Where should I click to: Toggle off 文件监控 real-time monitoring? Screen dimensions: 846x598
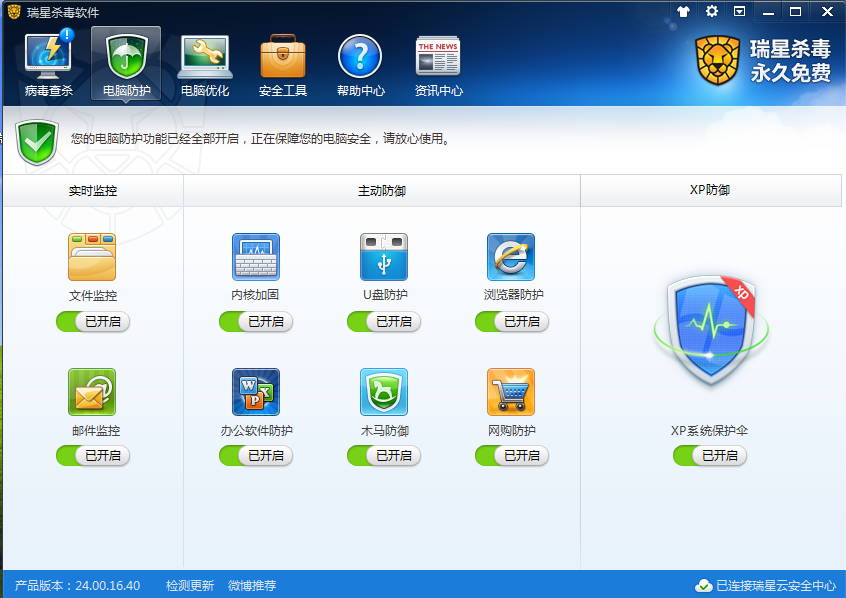pos(92,322)
